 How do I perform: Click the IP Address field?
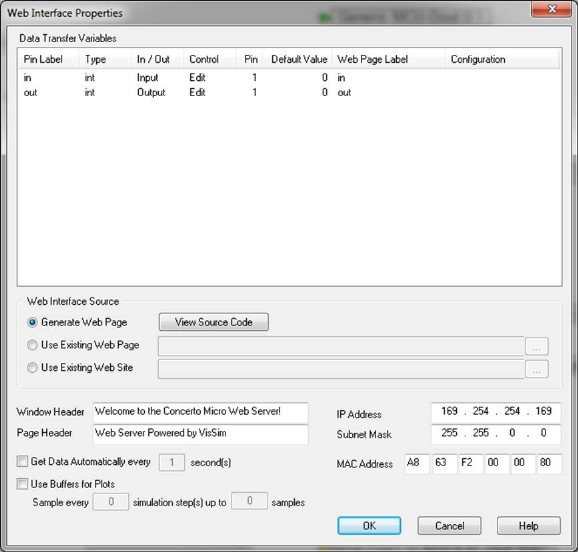(496, 412)
